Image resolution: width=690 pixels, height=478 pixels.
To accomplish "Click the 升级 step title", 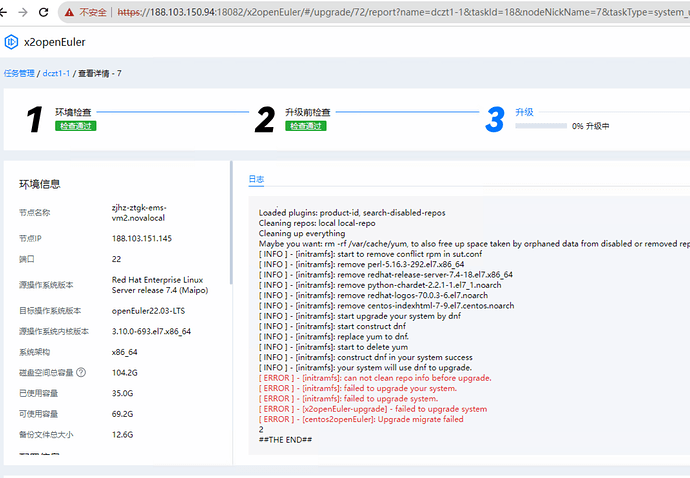I will 524,112.
